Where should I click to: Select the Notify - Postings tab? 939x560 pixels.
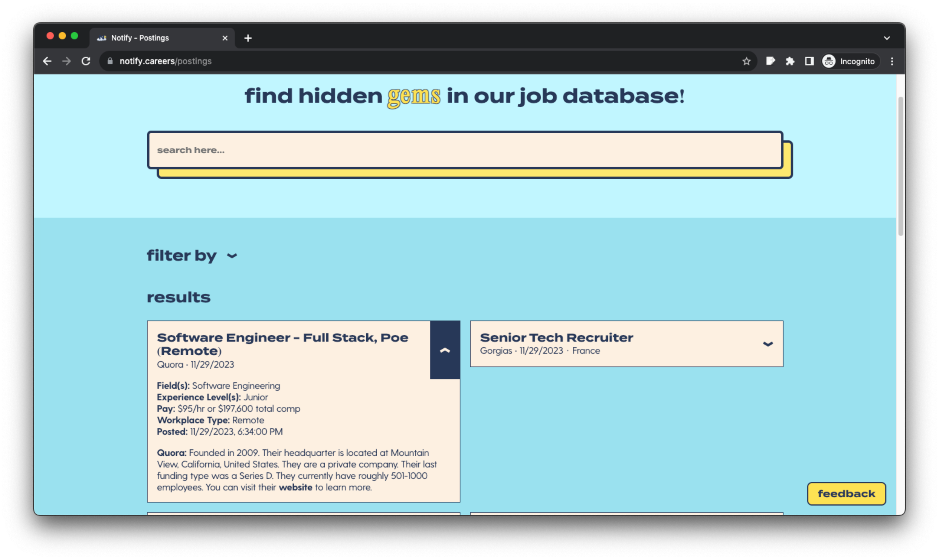click(151, 38)
